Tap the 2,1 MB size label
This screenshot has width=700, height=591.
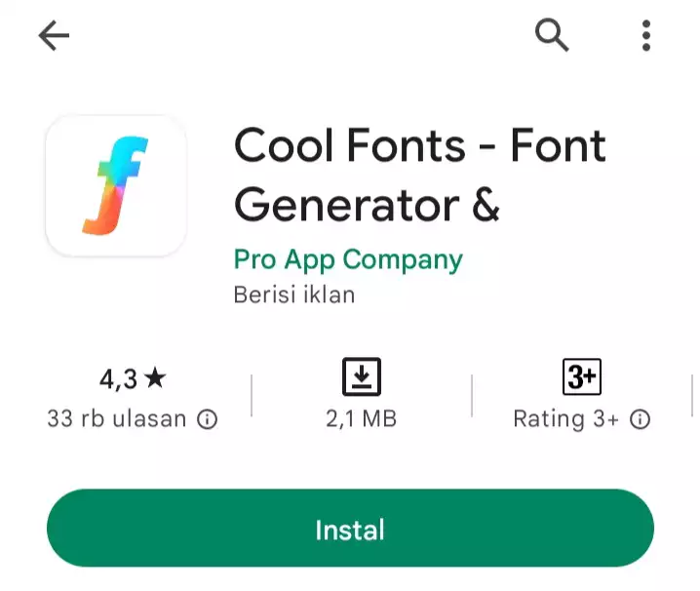[361, 419]
